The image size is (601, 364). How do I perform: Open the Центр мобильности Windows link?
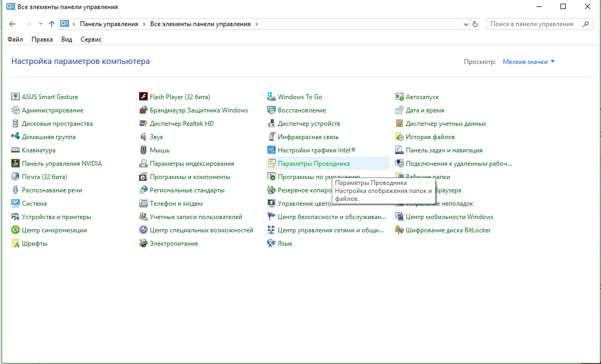point(450,217)
